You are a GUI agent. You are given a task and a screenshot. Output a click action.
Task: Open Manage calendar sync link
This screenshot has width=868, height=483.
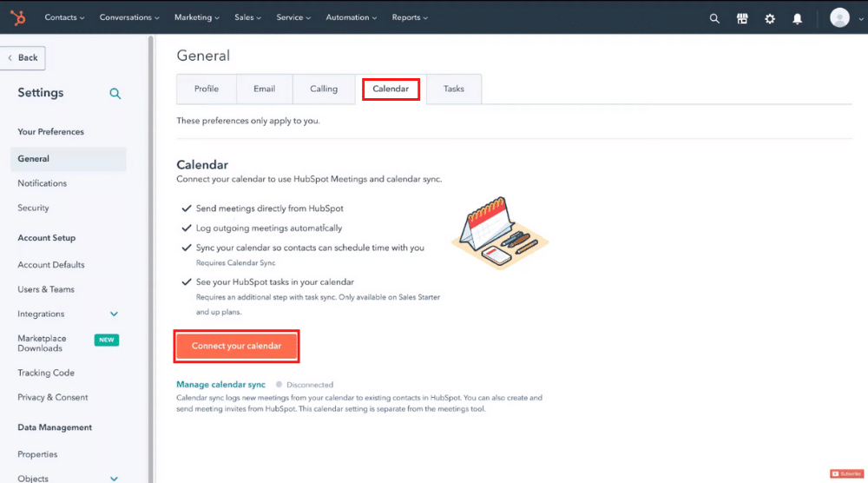pos(220,385)
